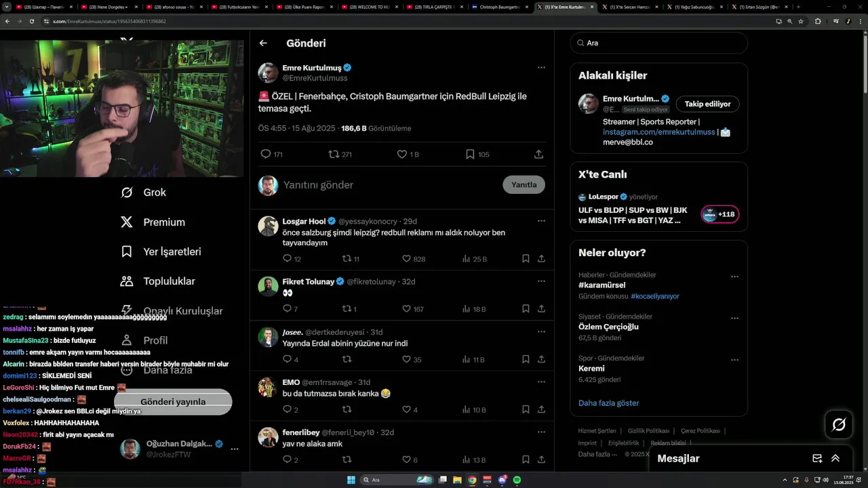Screen dimensions: 868x488
Task: Open more menu on Josee reply
Action: [x=541, y=331]
